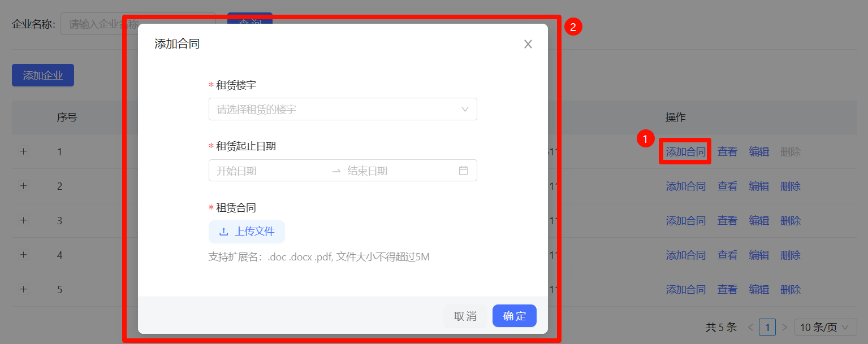Open the 租赁楼宇 dropdown selector
The height and width of the screenshot is (344, 868).
click(x=342, y=109)
